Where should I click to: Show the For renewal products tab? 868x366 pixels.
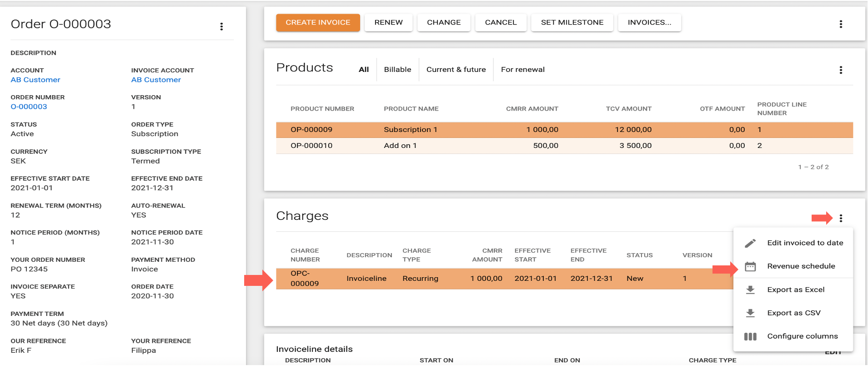pyautogui.click(x=522, y=70)
